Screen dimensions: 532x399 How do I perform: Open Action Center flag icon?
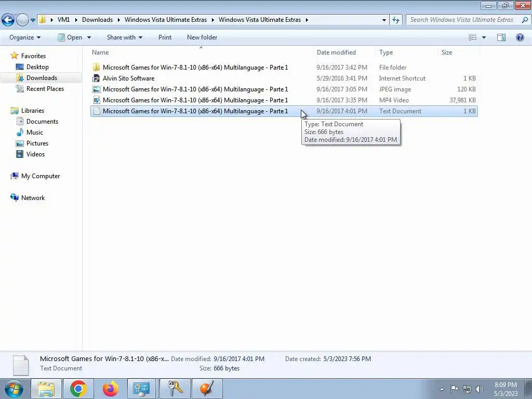[454, 389]
